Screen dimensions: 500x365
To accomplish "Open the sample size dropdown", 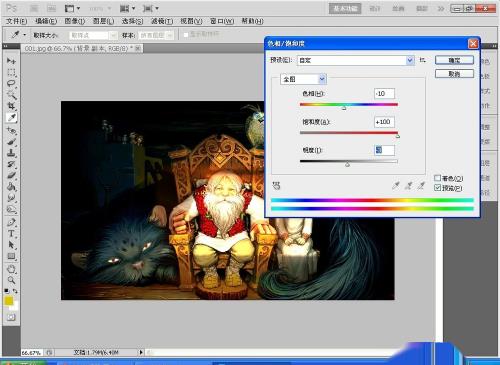I will click(93, 35).
